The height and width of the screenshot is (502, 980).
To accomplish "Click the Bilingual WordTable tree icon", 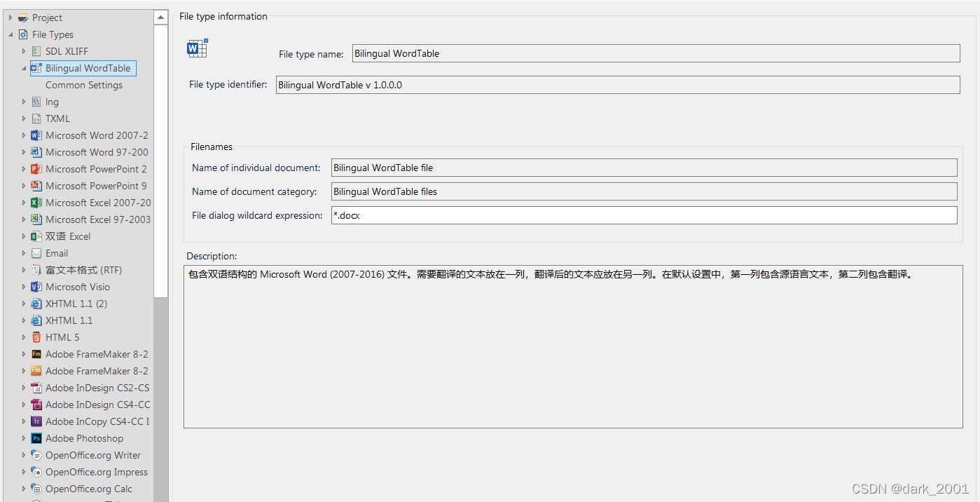I will [x=36, y=68].
